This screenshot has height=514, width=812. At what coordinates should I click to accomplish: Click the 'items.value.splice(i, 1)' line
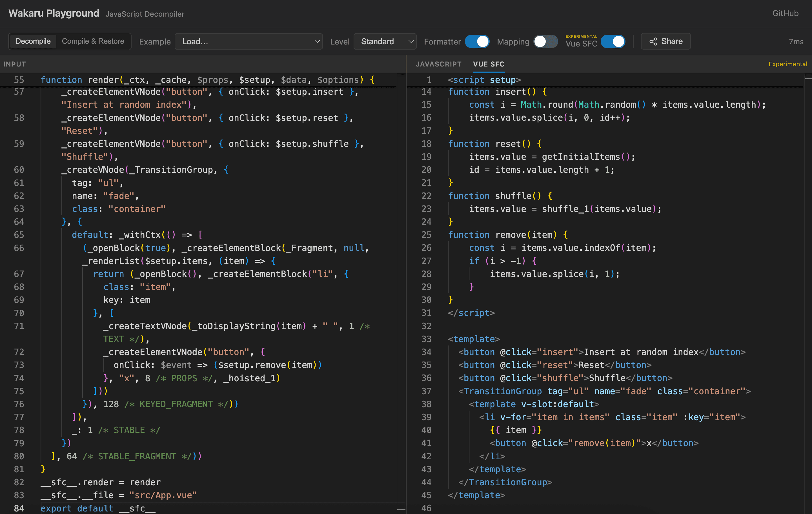[x=555, y=274]
